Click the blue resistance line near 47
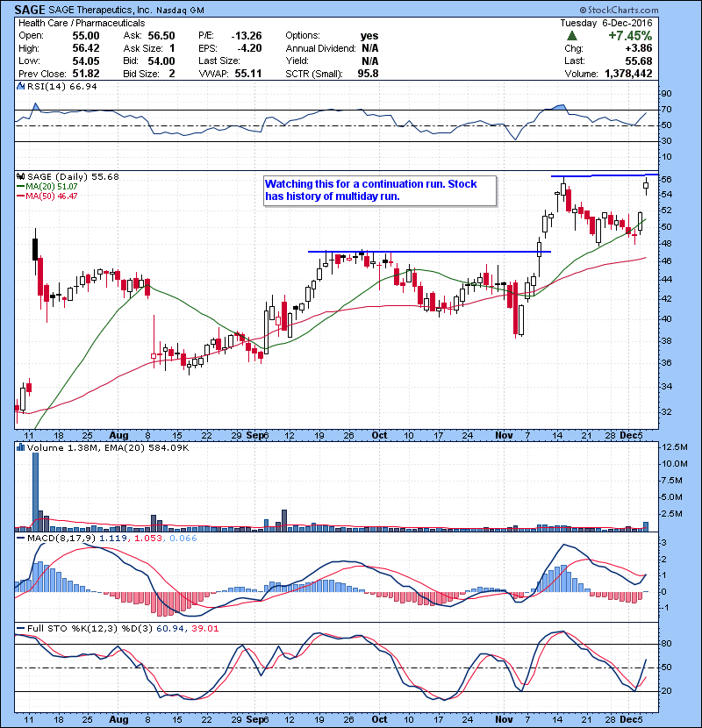 click(428, 252)
